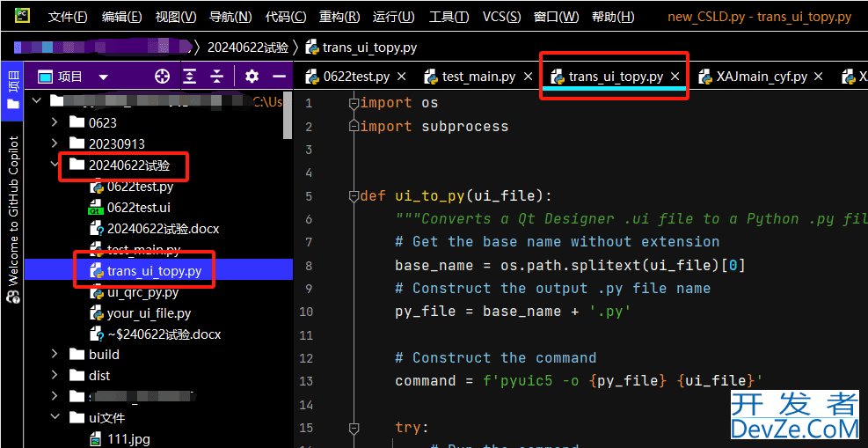This screenshot has width=868, height=448.
Task: Expand the 0623 folder
Action: pos(55,121)
